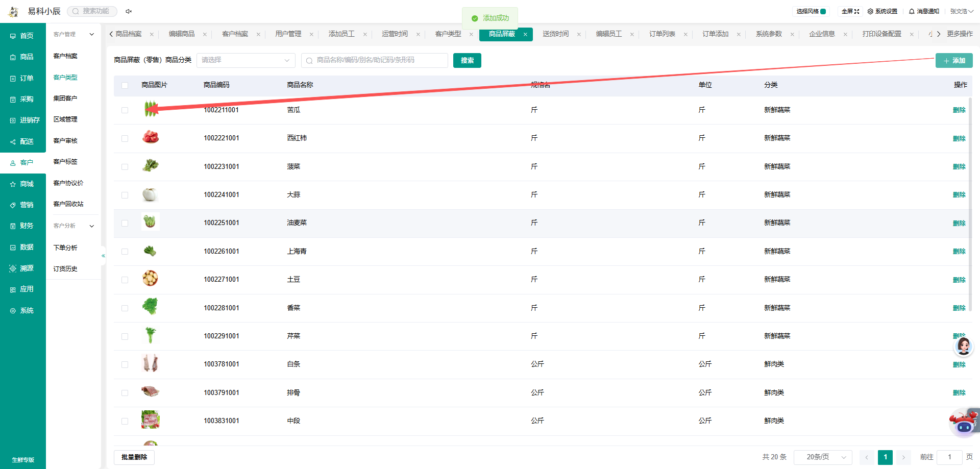Check the 苦瓜 row checkbox
This screenshot has width=980, height=469.
click(x=125, y=110)
